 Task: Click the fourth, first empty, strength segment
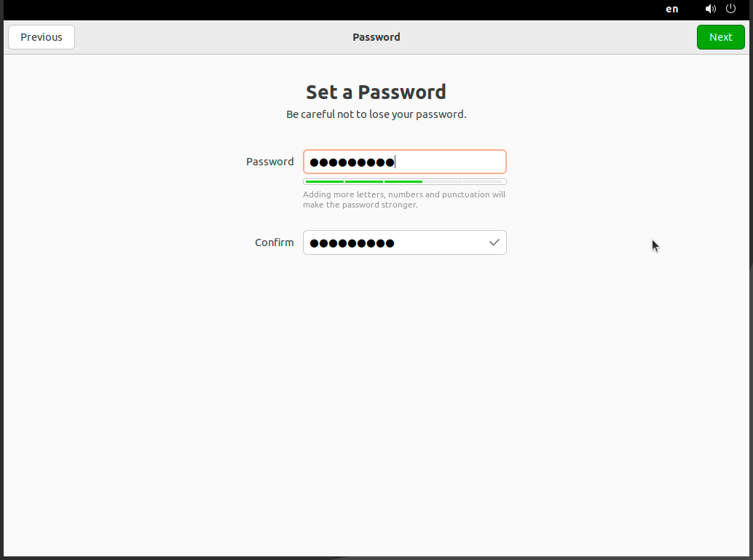[443, 181]
